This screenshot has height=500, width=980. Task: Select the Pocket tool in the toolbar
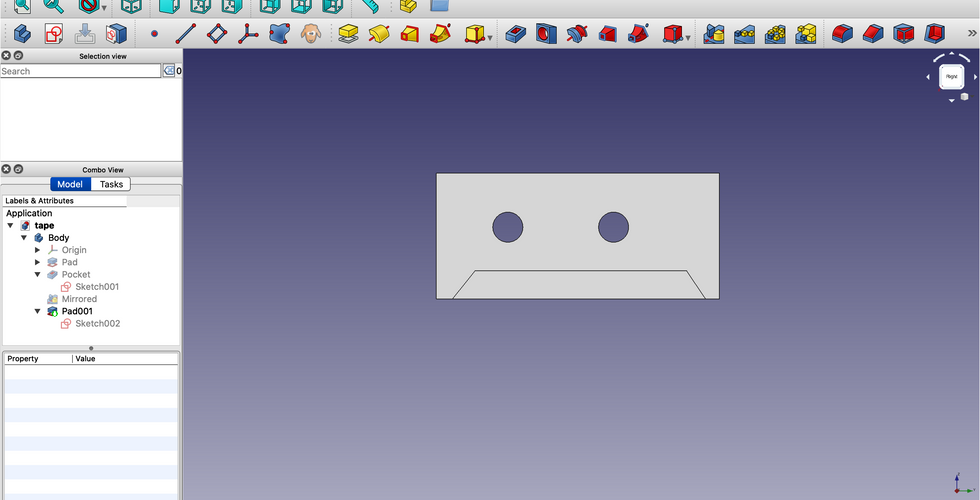[516, 33]
